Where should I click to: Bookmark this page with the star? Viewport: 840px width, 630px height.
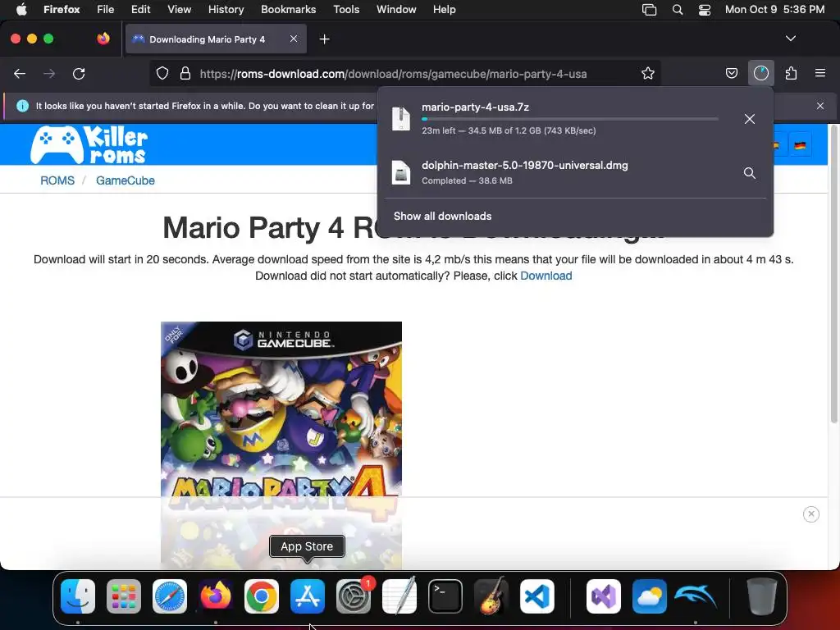pos(648,74)
